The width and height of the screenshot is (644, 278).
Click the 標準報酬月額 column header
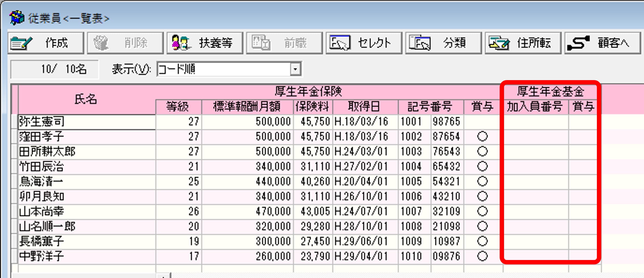click(x=247, y=107)
